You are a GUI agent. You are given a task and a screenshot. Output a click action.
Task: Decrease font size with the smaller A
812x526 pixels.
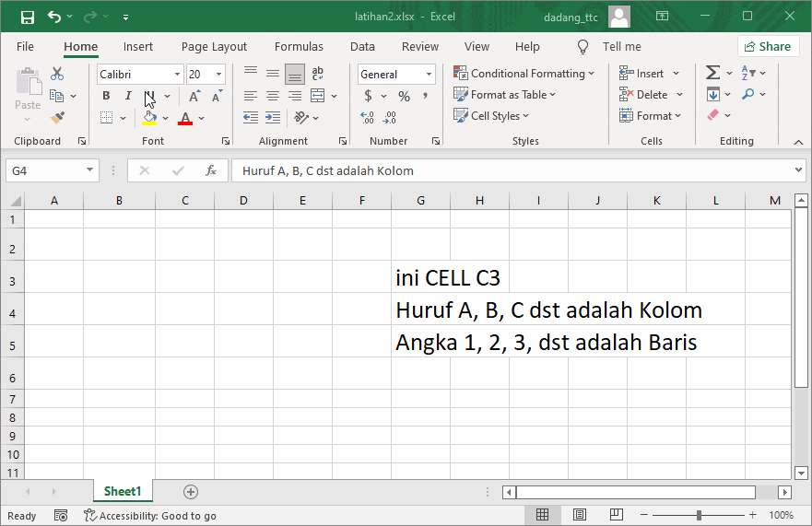pos(217,96)
